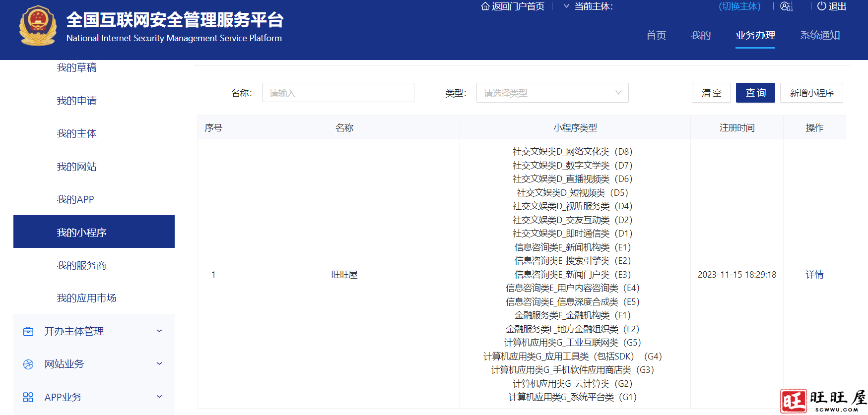Screen dimensions: 868x415
Task: Click the 新增小程序 button
Action: 811,93
